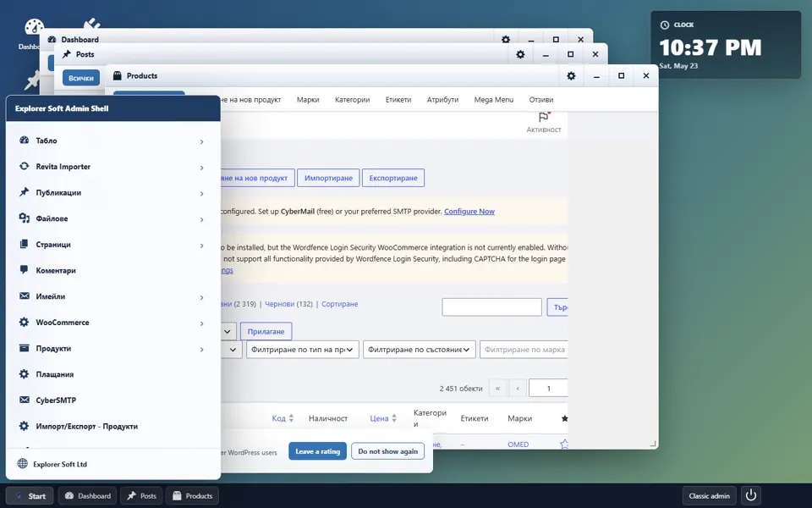Click the Плащания gear icon
The width and height of the screenshot is (812, 508).
click(24, 373)
